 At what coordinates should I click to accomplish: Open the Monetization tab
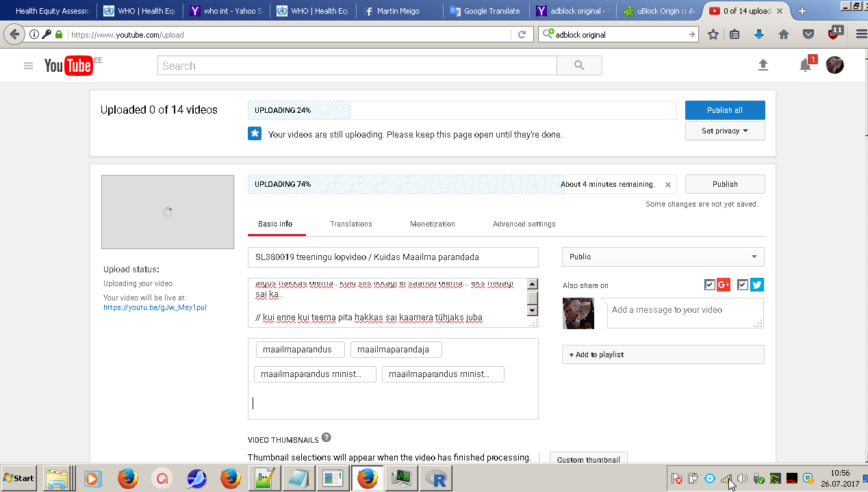click(433, 224)
